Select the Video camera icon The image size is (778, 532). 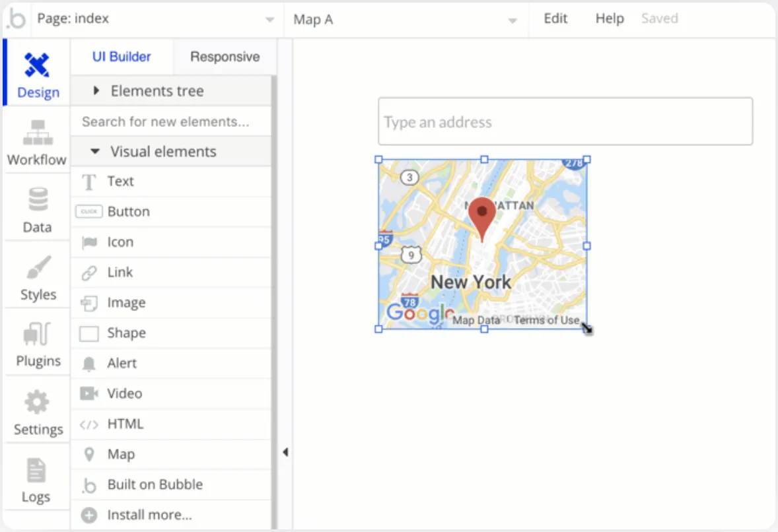[89, 393]
